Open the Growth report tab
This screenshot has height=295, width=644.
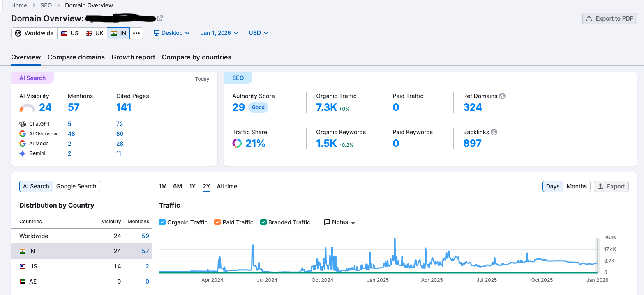click(133, 57)
